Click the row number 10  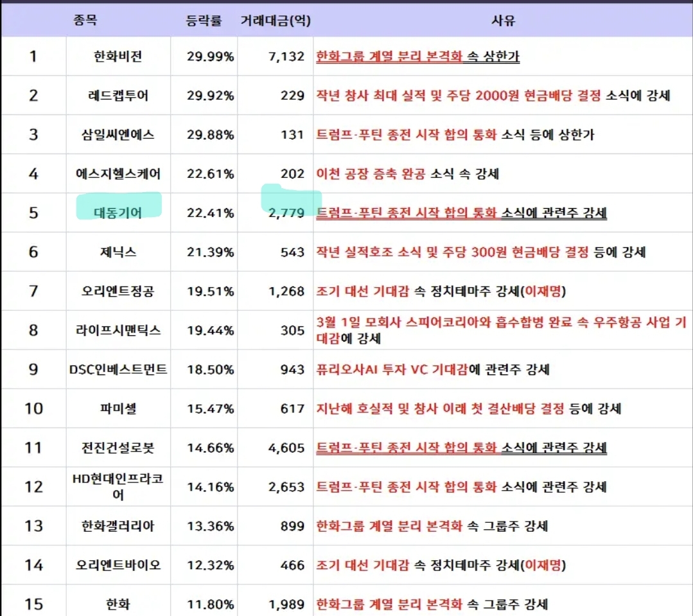(33, 409)
